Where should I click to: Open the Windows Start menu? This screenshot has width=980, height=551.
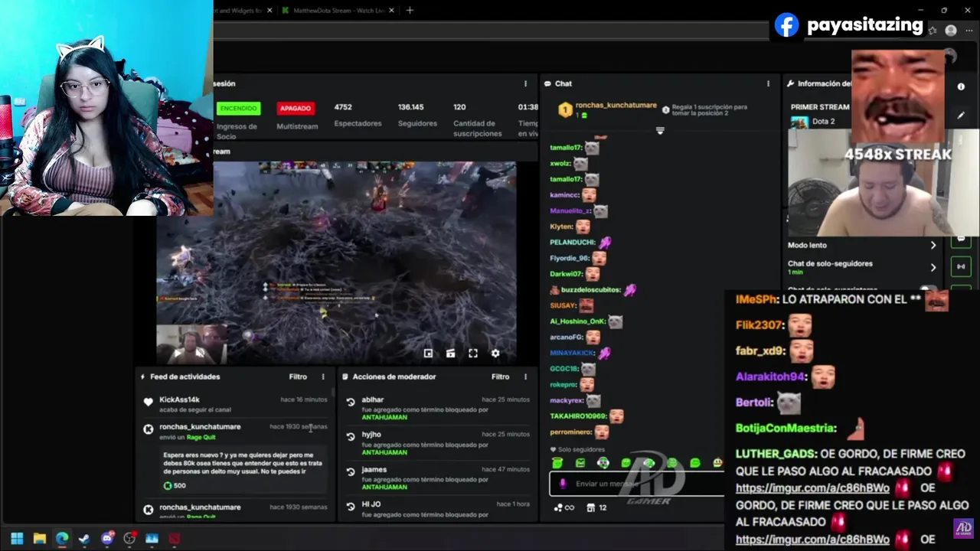17,539
